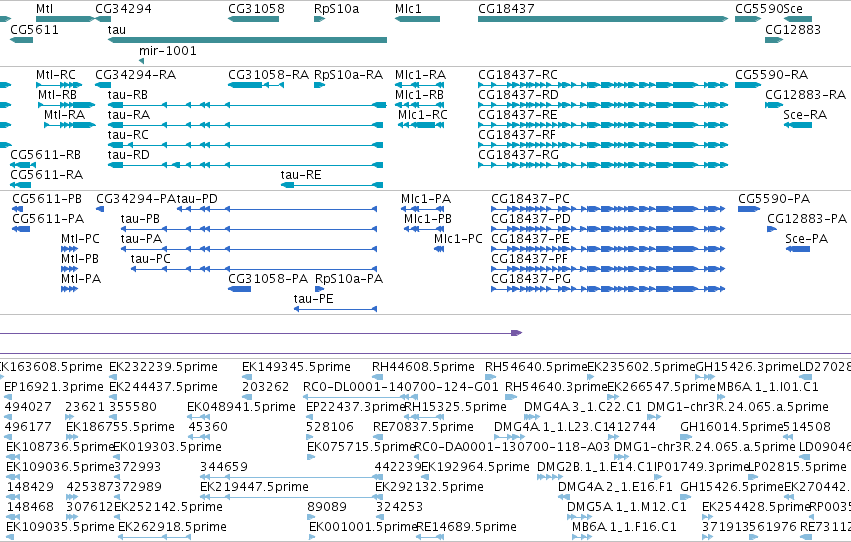Select the CG5590-PA protein label

pos(774,199)
